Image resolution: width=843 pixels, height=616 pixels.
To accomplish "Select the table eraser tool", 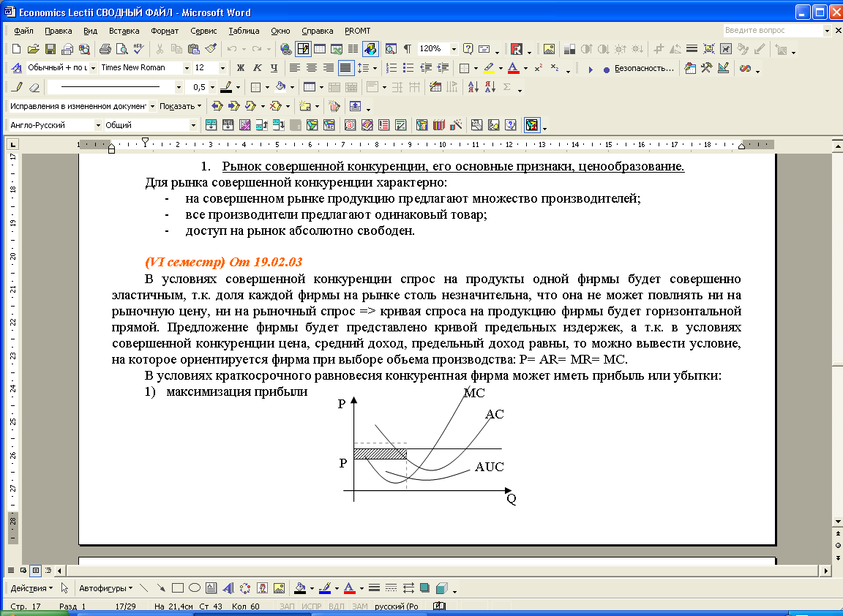I will pyautogui.click(x=34, y=87).
